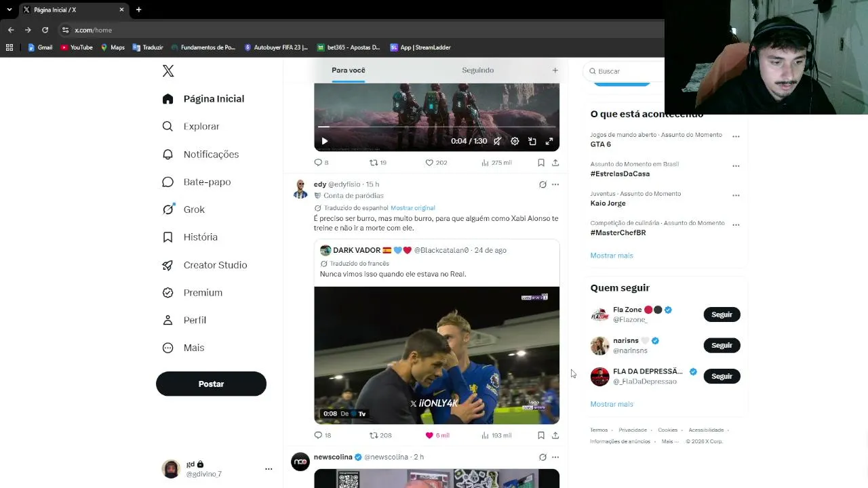Viewport: 868px width, 488px height.
Task: Click the x.com/home address bar
Action: 359,30
